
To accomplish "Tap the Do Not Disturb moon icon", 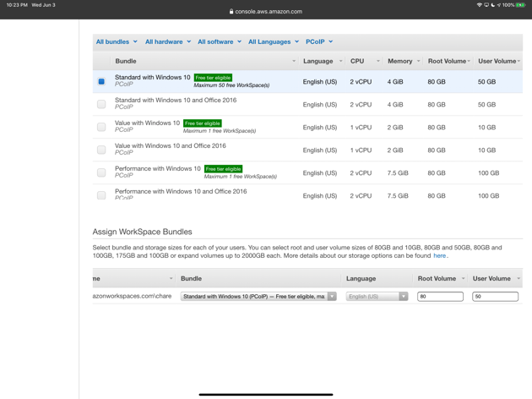I will [492, 5].
